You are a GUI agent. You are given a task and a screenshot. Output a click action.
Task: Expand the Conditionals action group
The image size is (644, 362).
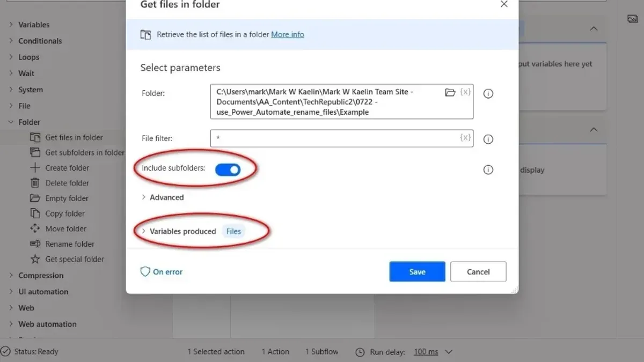[11, 41]
